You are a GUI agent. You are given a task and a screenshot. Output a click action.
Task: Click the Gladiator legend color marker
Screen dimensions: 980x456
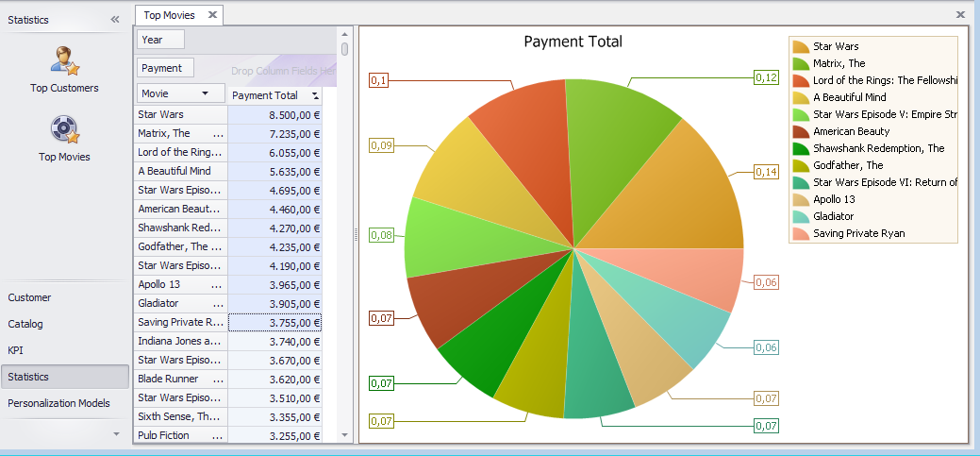click(x=801, y=216)
